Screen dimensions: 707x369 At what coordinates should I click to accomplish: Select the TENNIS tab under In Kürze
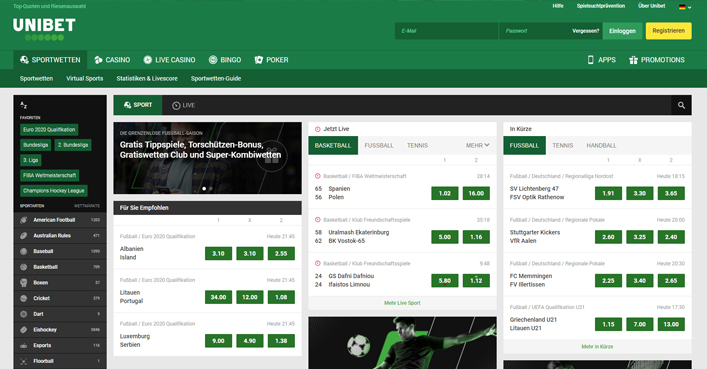click(562, 145)
